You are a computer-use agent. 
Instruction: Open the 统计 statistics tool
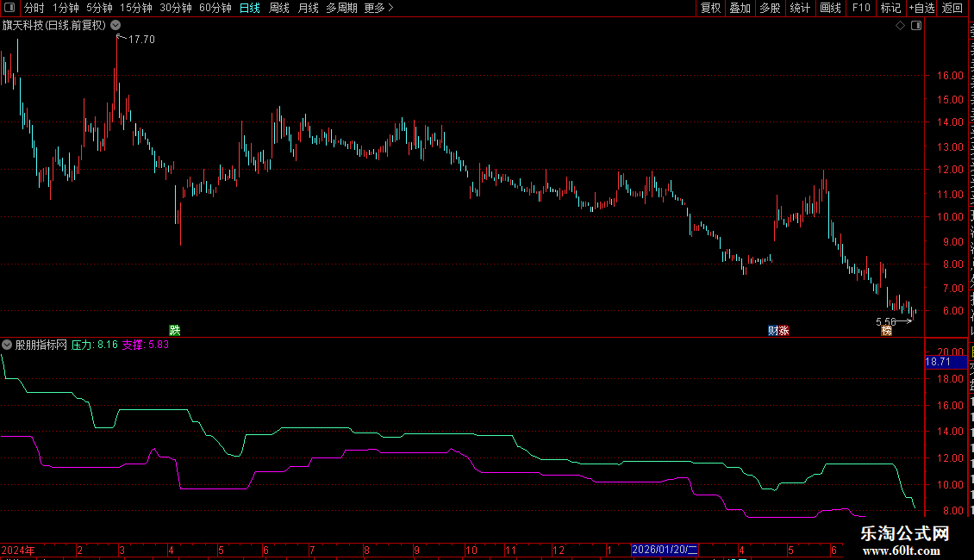tap(799, 8)
